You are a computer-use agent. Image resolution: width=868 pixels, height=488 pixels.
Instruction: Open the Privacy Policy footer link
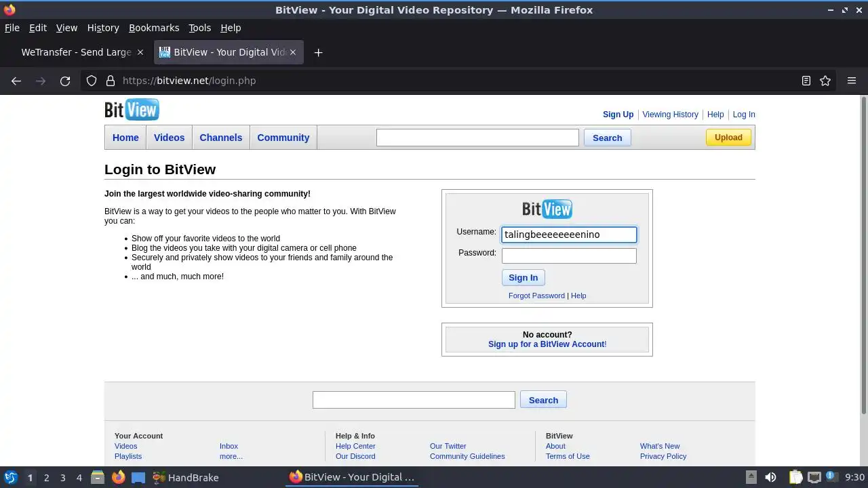(x=663, y=456)
